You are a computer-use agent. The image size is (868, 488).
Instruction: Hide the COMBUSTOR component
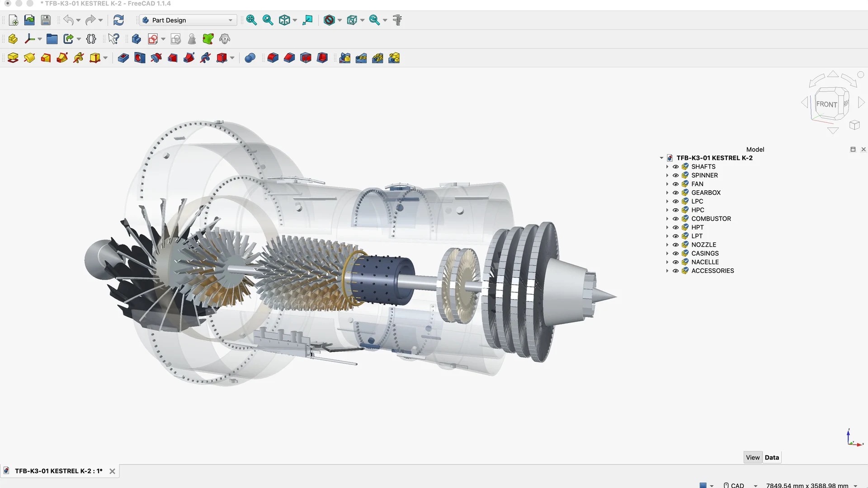click(675, 219)
